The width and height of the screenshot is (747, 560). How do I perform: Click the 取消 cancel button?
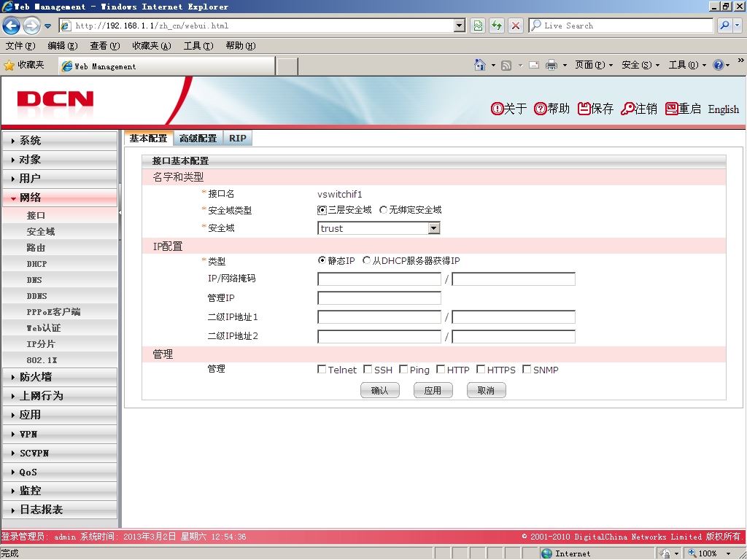coord(487,391)
